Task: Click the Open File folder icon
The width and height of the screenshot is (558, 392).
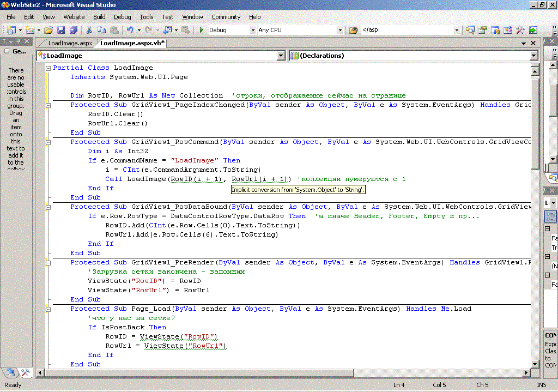Action: [x=48, y=31]
